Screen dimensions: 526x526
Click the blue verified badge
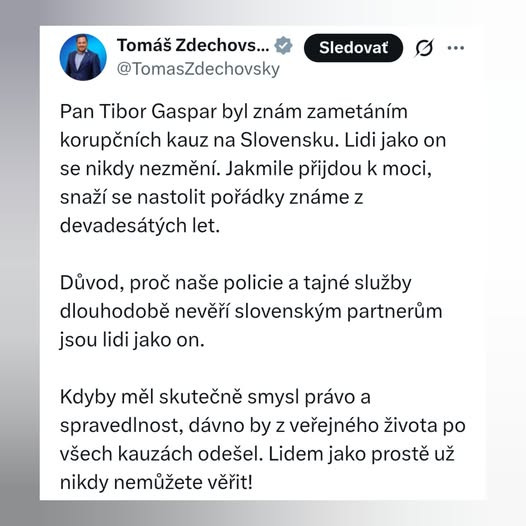(x=283, y=45)
